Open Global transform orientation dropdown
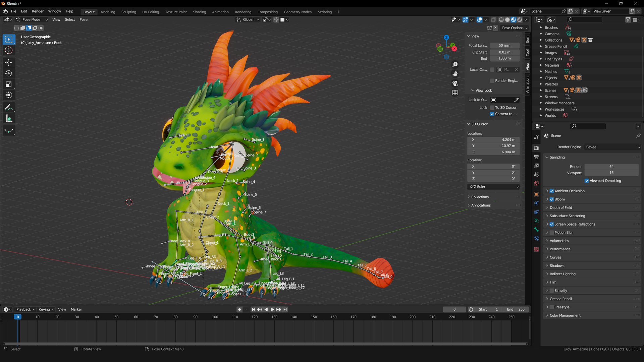Screen dimensions: 644x362 (x=248, y=20)
